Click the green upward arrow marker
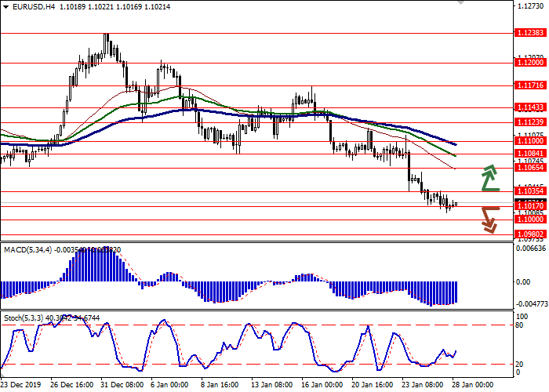 coord(489,178)
